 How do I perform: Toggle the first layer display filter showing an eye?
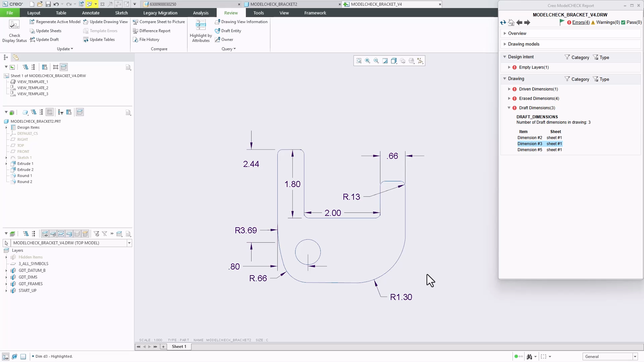45,234
